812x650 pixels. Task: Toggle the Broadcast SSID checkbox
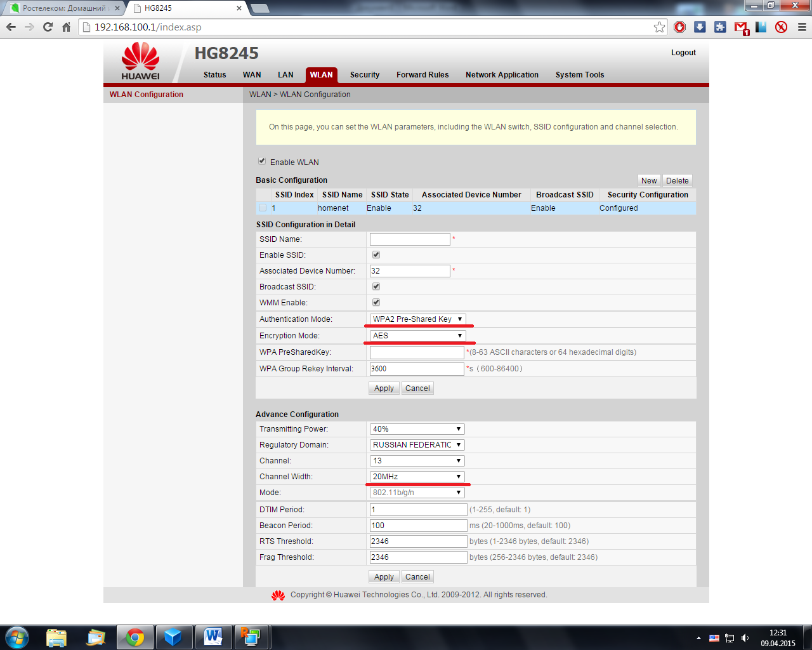pyautogui.click(x=376, y=286)
